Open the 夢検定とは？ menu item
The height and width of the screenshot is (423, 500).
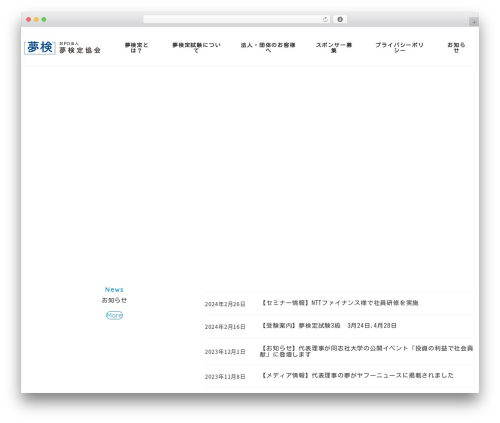pos(136,48)
